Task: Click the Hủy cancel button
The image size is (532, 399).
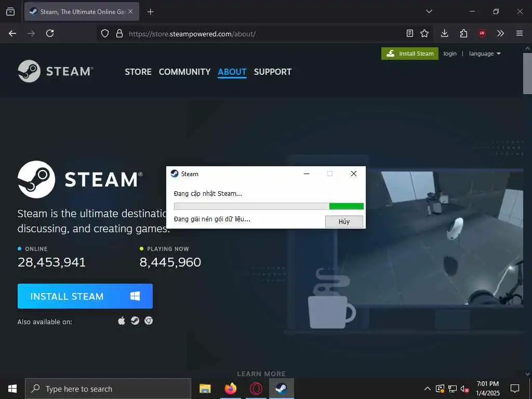Action: click(344, 221)
